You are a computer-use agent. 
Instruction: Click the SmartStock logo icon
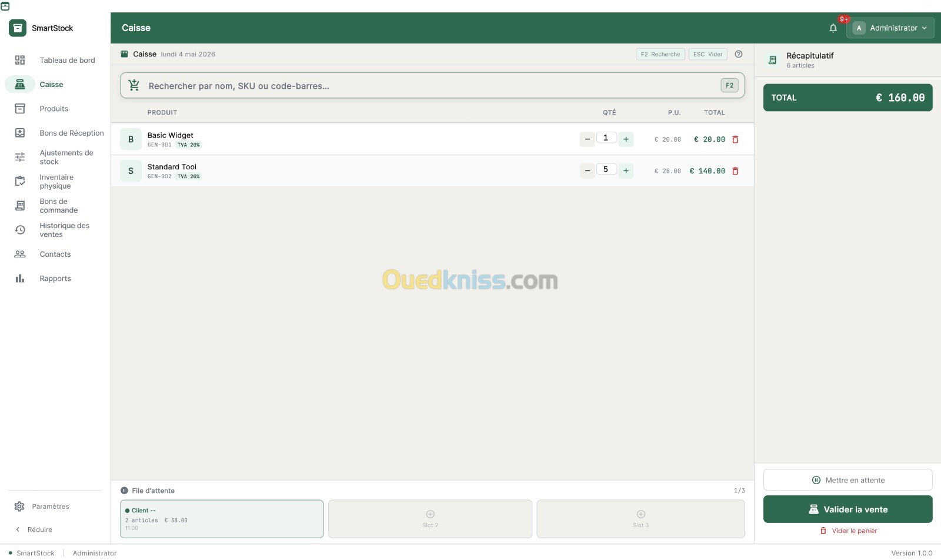(18, 28)
